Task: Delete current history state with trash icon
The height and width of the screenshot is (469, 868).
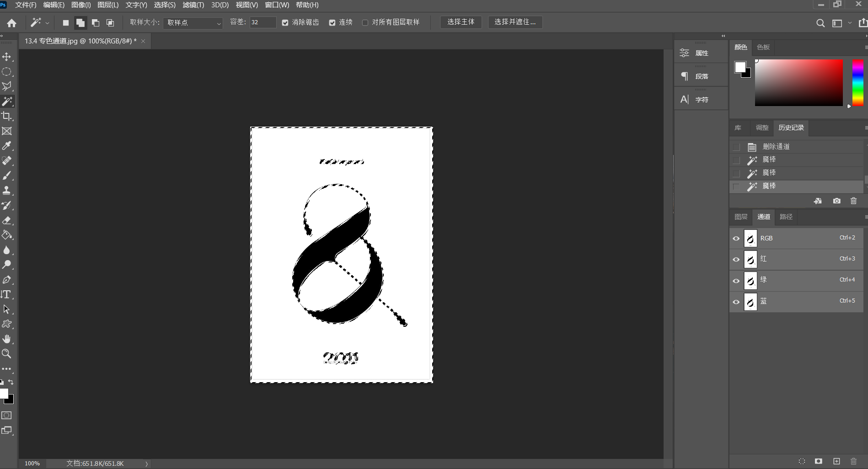Action: coord(853,201)
